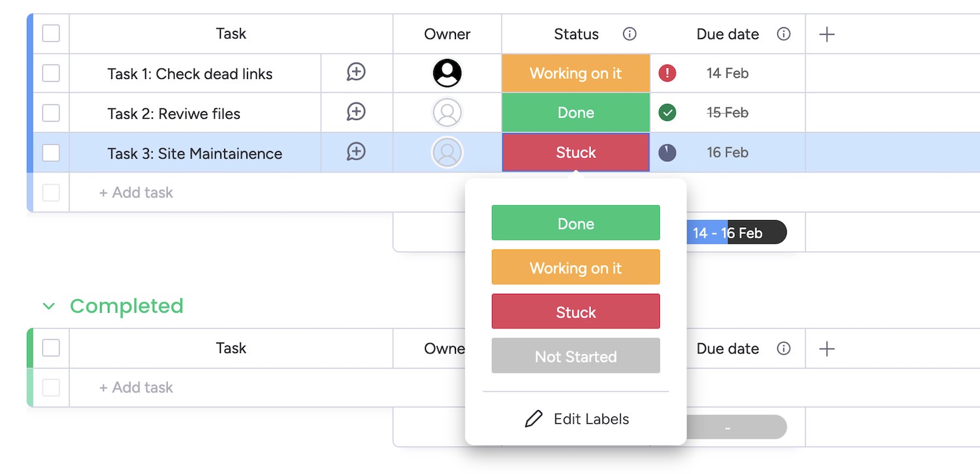Click the 14 Feb due date
This screenshot has height=474, width=980.
click(728, 73)
